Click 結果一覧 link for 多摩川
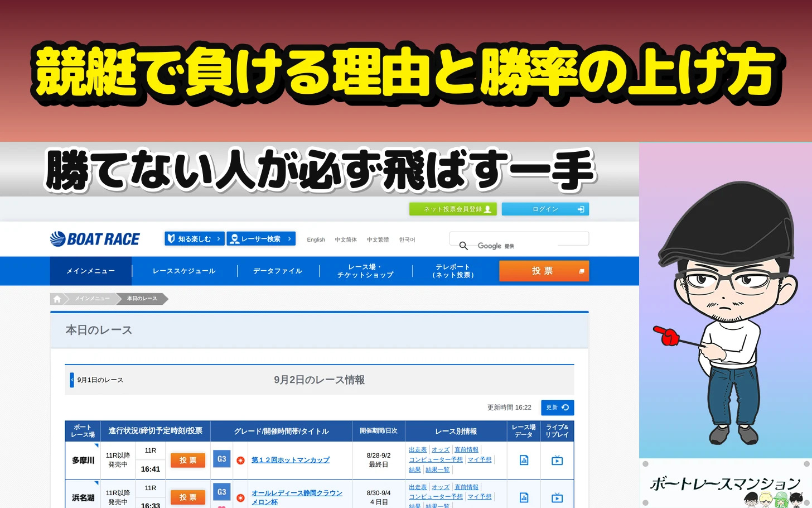812x508 pixels. tap(437, 469)
